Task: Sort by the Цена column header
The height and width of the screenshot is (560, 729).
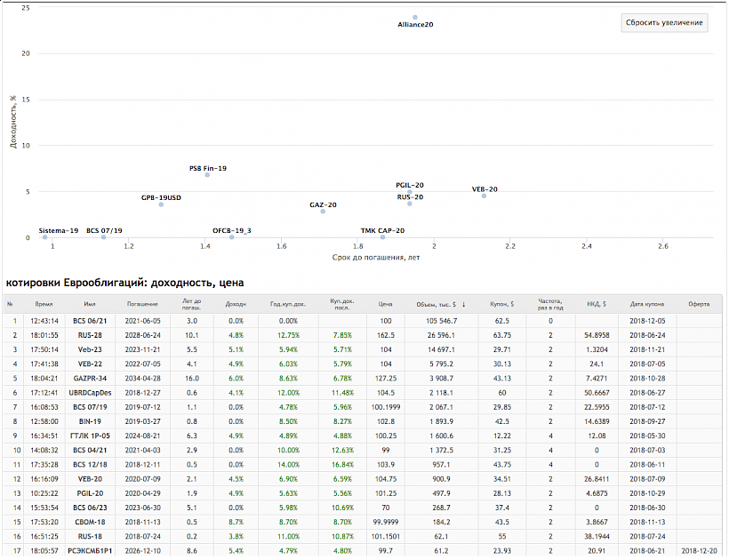Action: [x=386, y=304]
